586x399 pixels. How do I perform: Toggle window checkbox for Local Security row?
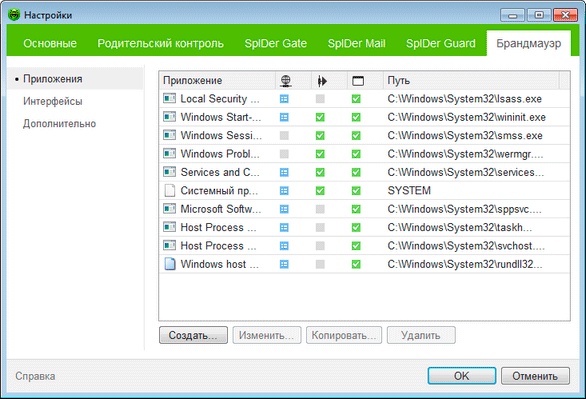point(356,99)
